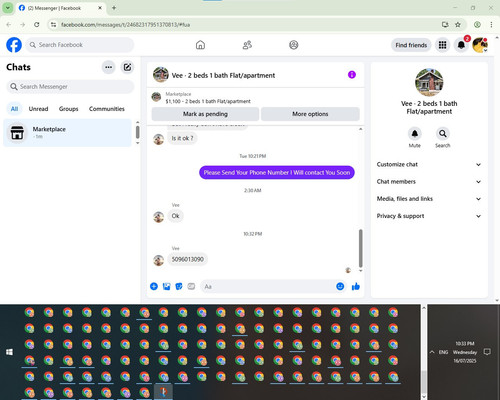500x400 pixels.
Task: Select Vee's Ok message bubble
Action: pyautogui.click(x=175, y=216)
